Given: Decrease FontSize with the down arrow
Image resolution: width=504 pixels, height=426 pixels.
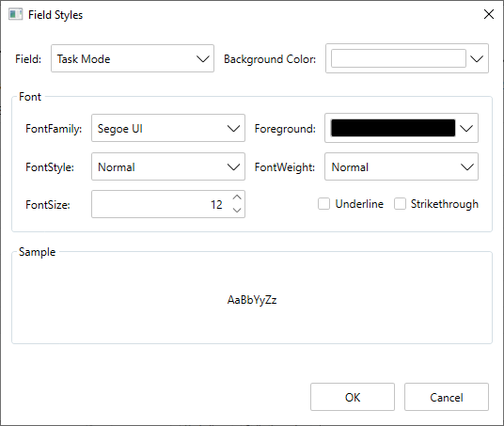Looking at the screenshot, I should pos(237,211).
